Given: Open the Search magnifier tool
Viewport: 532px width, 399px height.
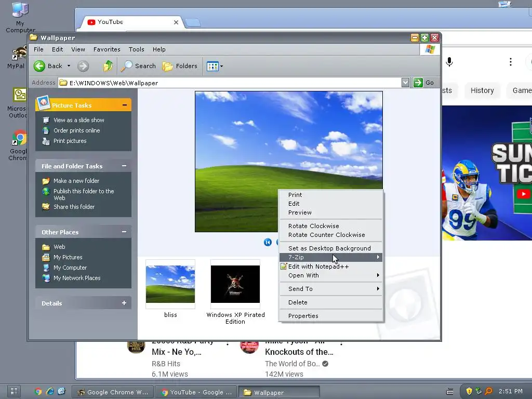Looking at the screenshot, I should (138, 66).
